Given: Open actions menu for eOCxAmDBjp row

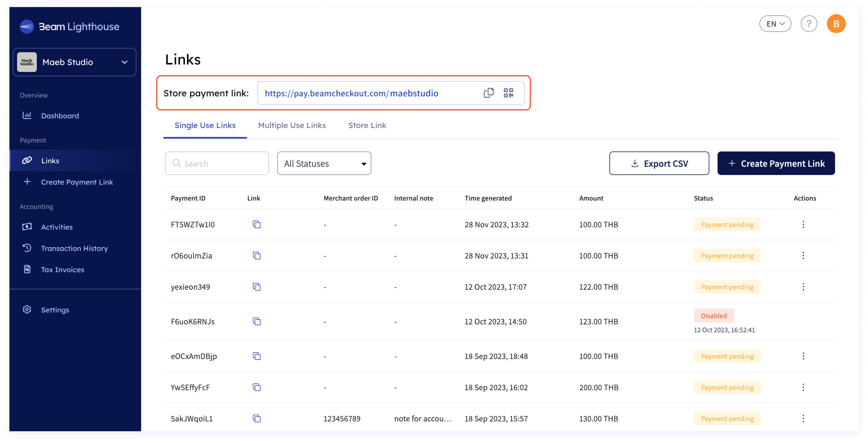Looking at the screenshot, I should 803,356.
